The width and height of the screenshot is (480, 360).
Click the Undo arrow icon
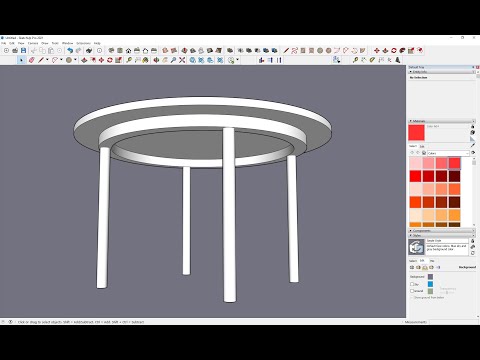(70, 51)
